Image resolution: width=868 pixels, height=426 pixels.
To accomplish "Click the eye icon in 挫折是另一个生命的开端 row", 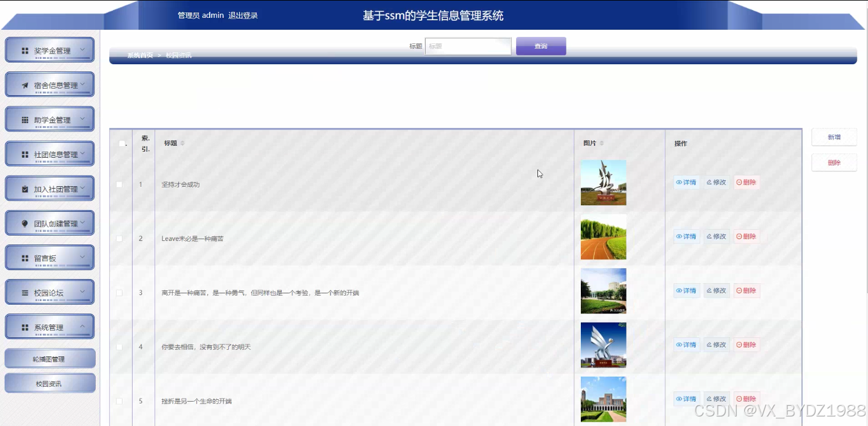I will pyautogui.click(x=679, y=399).
